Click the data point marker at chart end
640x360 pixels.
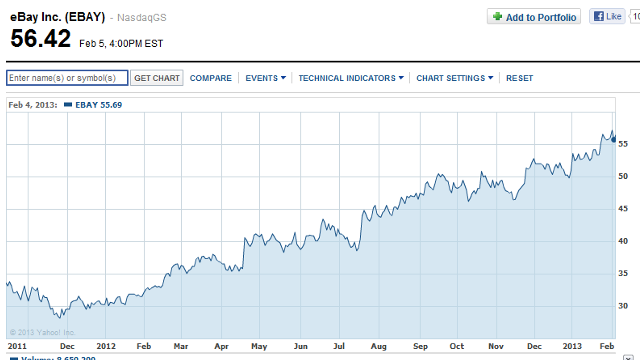click(613, 140)
